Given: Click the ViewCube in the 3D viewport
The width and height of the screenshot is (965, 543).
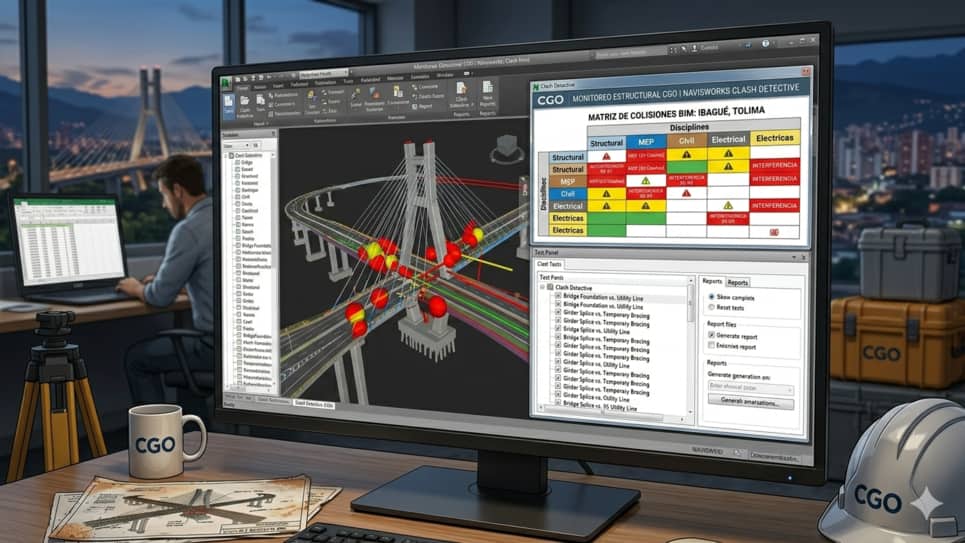Looking at the screenshot, I should click(x=506, y=150).
